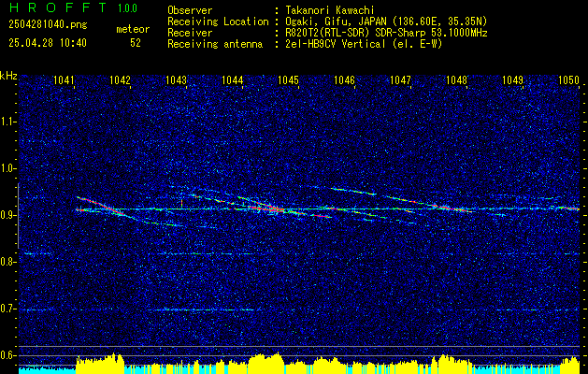Image resolution: width=588 pixels, height=374 pixels.
Task: Click the 1043 time axis marker
Action: coord(177,80)
